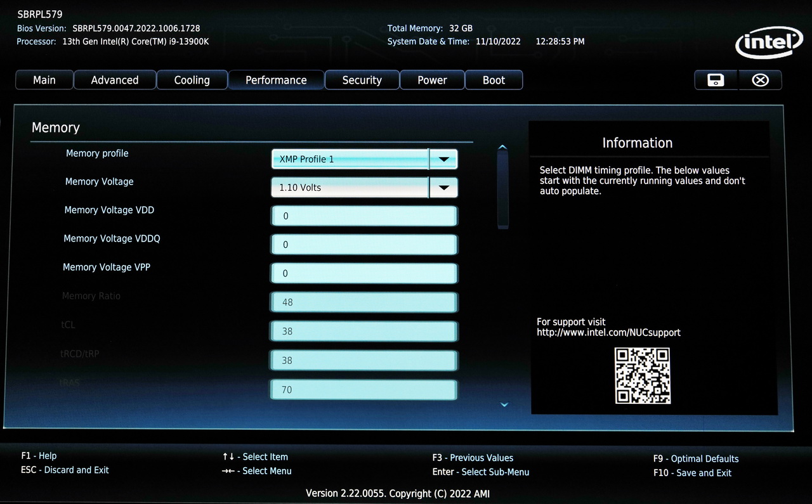Click F3 - Previous Values

tap(473, 458)
